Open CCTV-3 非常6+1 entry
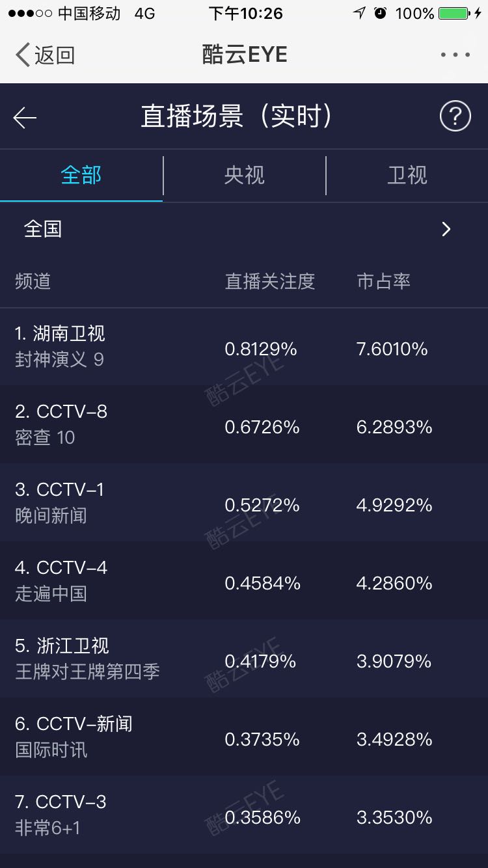 click(x=244, y=815)
